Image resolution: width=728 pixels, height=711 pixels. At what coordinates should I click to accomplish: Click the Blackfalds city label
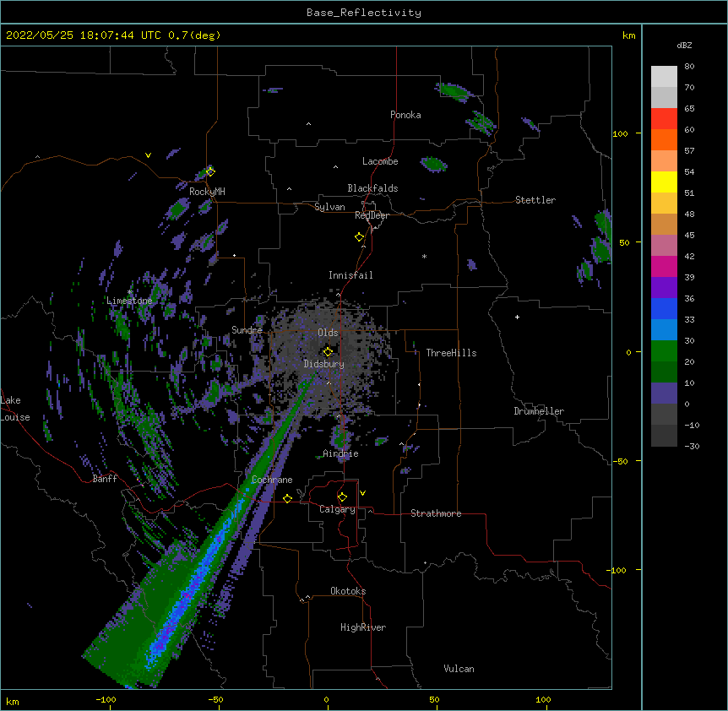(372, 188)
